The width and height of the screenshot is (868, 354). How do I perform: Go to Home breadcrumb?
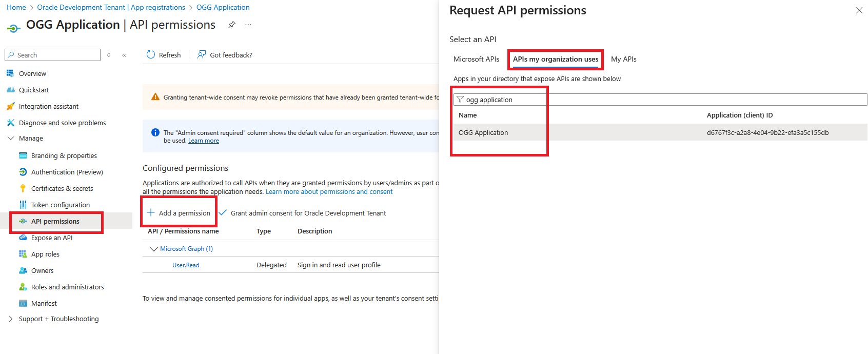(x=16, y=7)
